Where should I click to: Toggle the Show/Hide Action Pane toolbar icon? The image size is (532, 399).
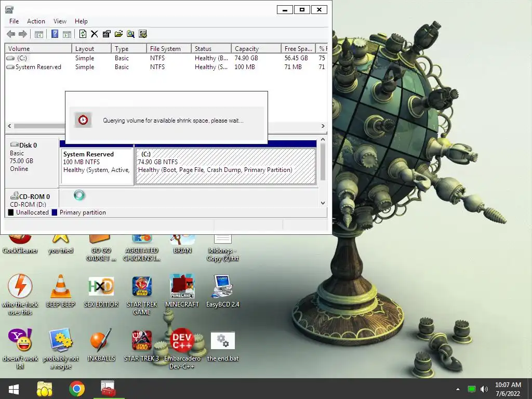67,34
